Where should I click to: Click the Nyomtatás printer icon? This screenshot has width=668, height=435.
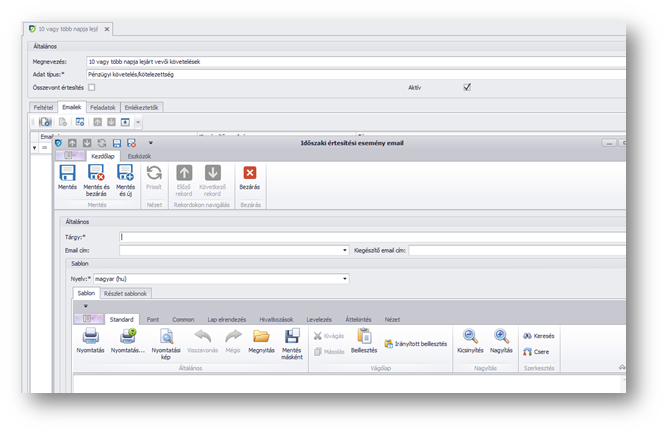(x=89, y=337)
